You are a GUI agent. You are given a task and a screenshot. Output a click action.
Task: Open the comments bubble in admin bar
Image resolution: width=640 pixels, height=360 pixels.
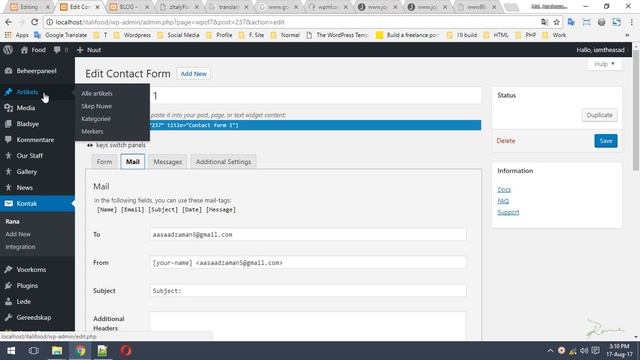coord(57,50)
